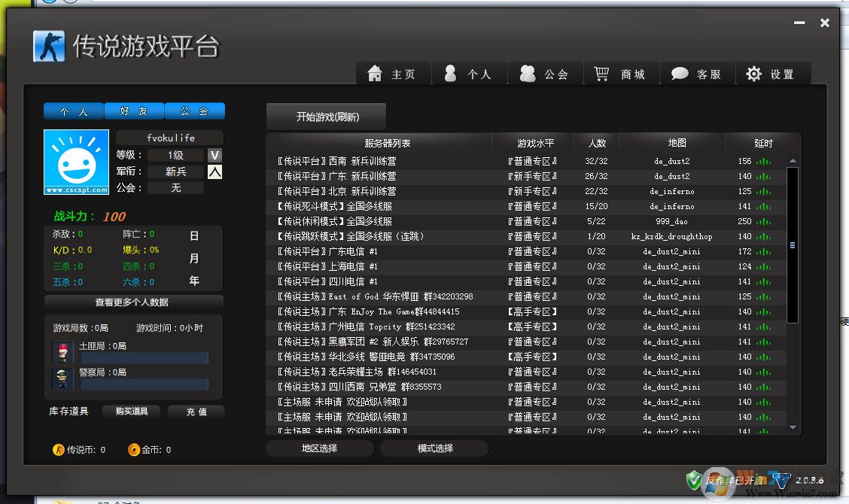The height and width of the screenshot is (504, 849).
Task: Click the police avatar beside 警察局
Action: coord(61,378)
